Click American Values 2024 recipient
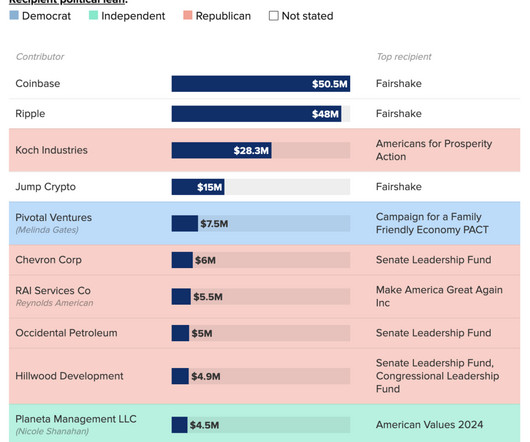530x442 pixels. [x=429, y=424]
